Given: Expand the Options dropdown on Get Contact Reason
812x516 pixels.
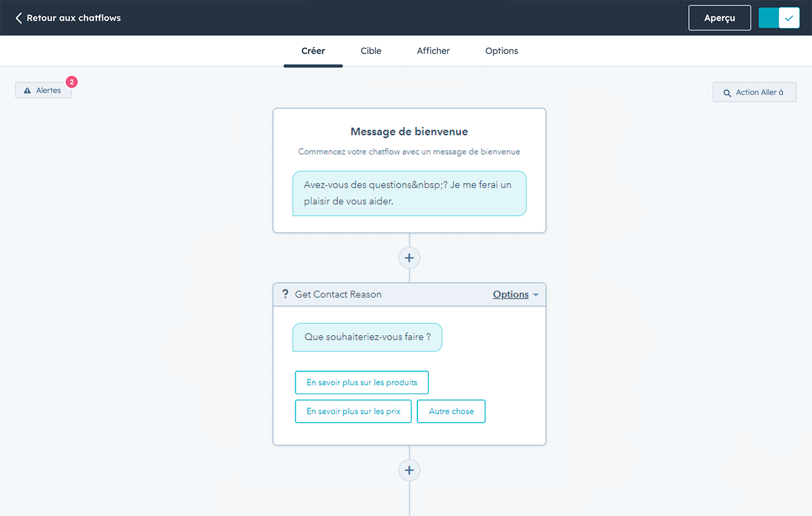Looking at the screenshot, I should coord(515,294).
